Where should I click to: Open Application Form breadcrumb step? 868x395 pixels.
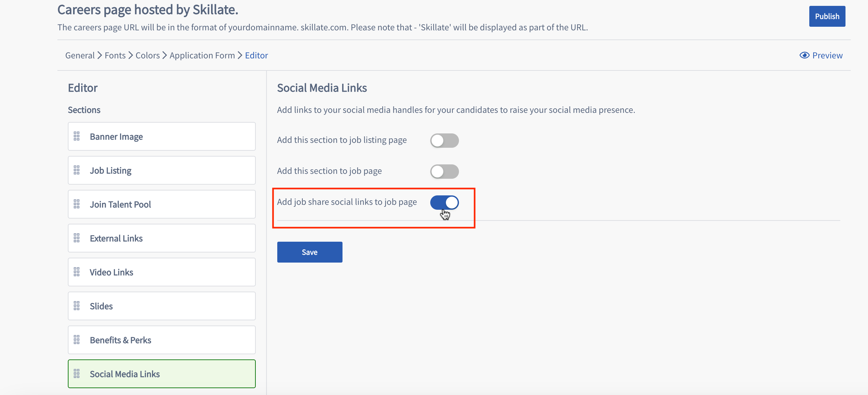click(x=202, y=55)
